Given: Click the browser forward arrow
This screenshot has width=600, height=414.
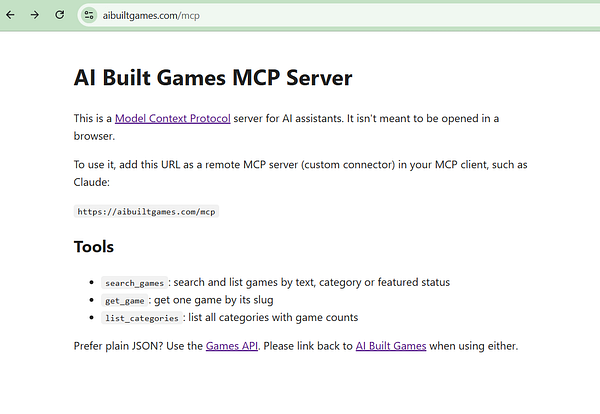Looking at the screenshot, I should tap(35, 15).
